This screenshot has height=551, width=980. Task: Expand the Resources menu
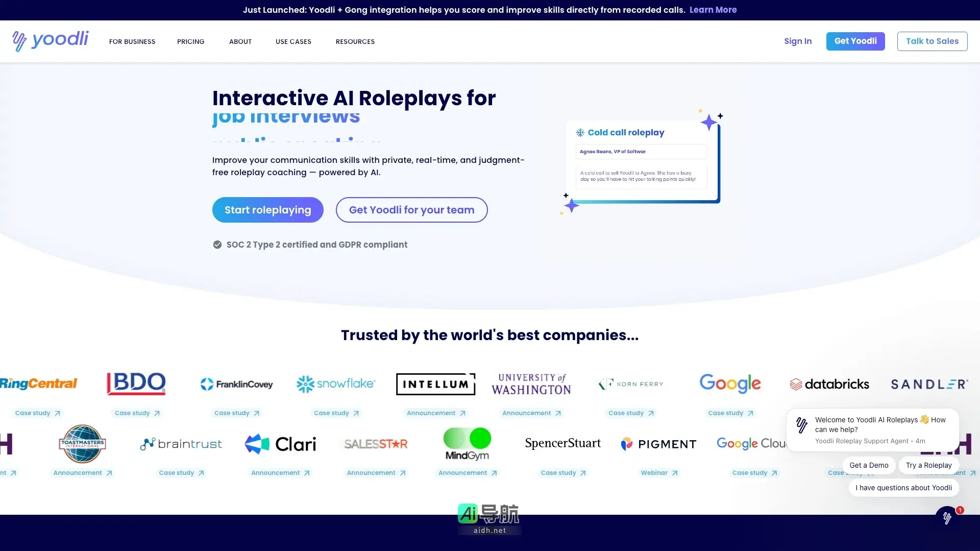pyautogui.click(x=355, y=41)
